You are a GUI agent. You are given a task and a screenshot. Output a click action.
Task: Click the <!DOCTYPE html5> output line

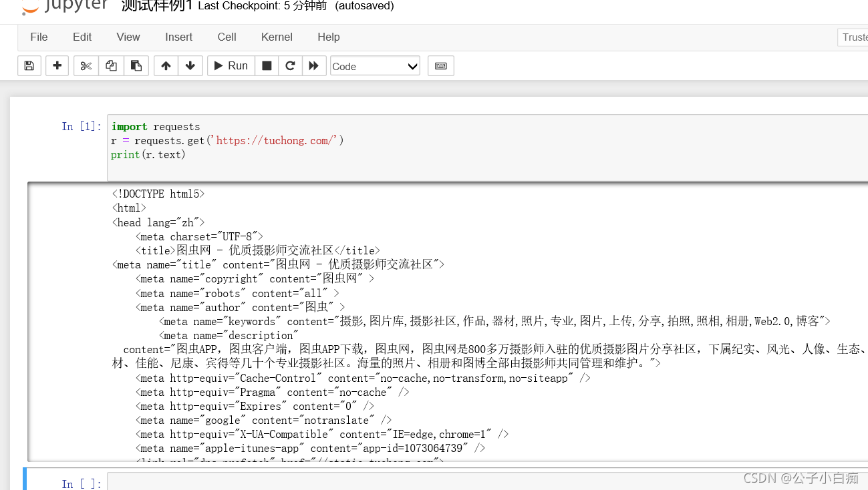click(x=158, y=194)
